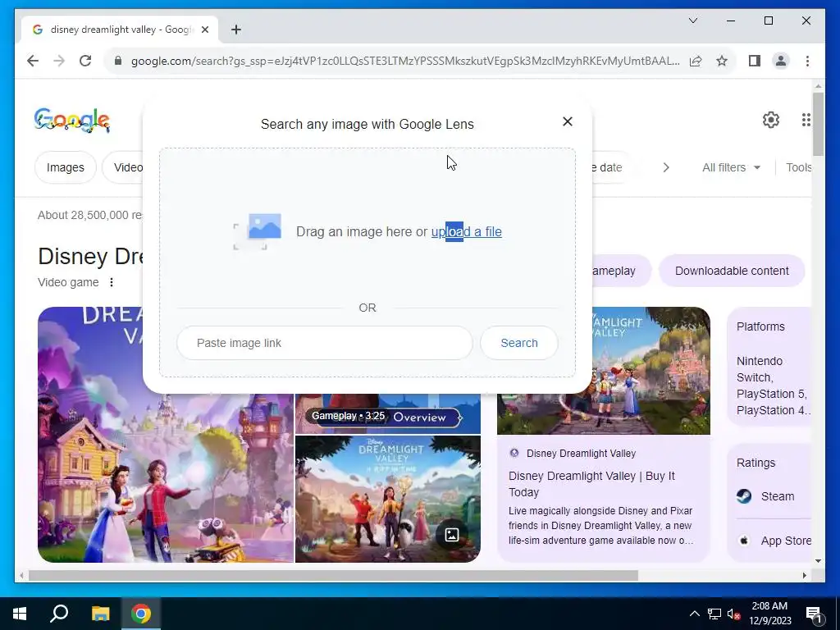Image resolution: width=840 pixels, height=630 pixels.
Task: Open the right-side castle artwork thumbnail
Action: 651,371
